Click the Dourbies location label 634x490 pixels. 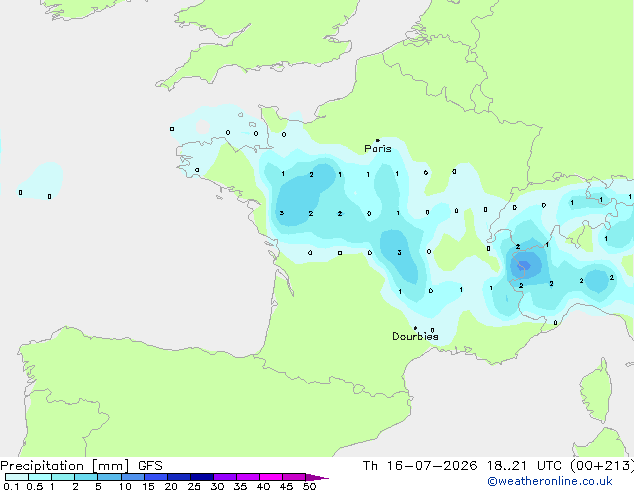(x=415, y=336)
